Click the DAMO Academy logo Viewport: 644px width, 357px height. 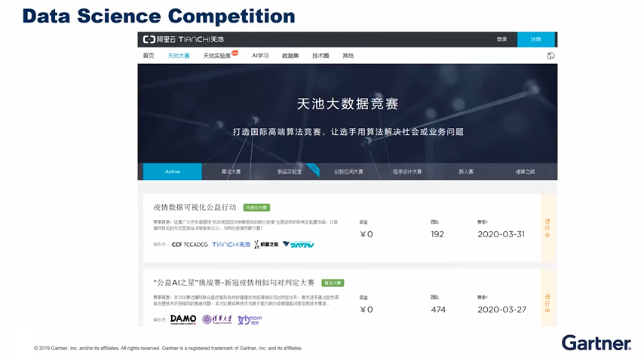point(183,319)
